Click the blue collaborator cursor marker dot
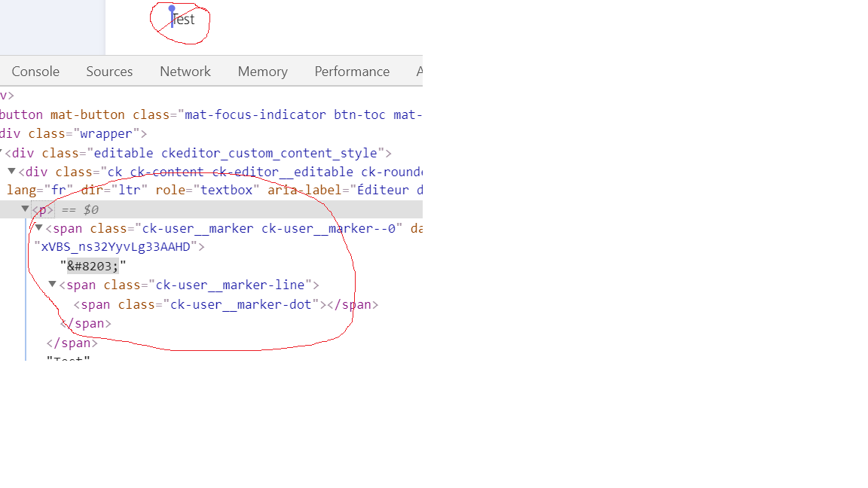 (172, 8)
